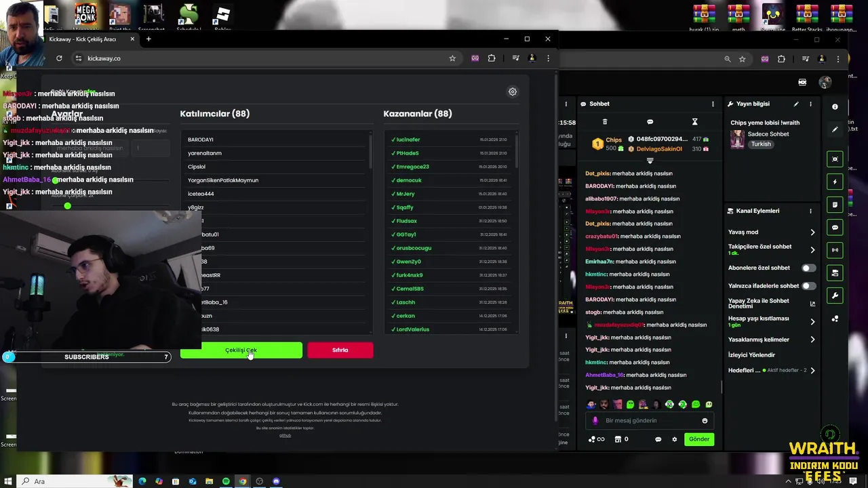Open the Kickaway settings gear
This screenshot has width=868, height=488.
coord(513,91)
